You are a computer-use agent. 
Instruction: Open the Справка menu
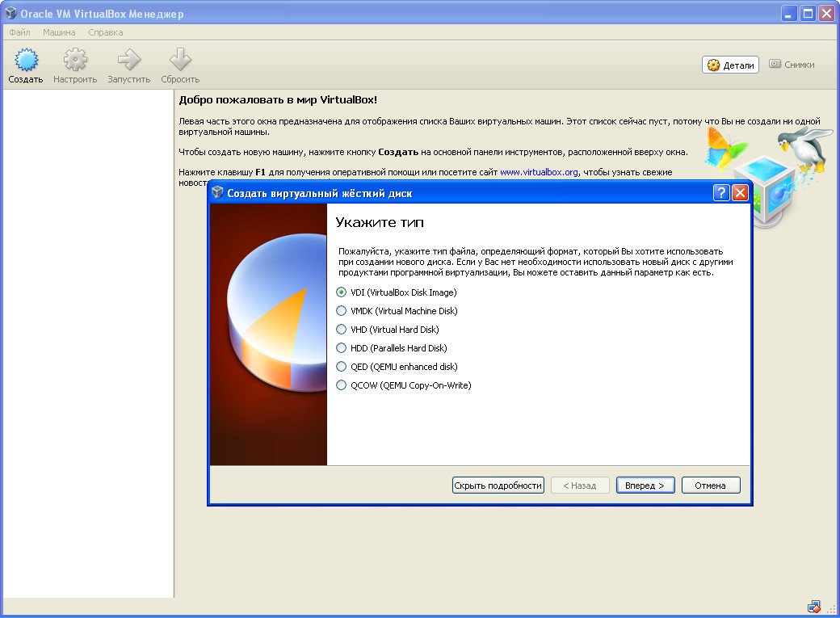pyautogui.click(x=106, y=33)
